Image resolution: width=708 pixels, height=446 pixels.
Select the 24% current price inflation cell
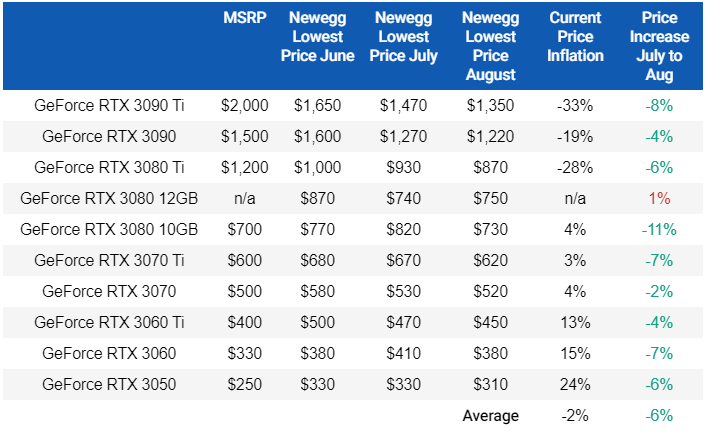pos(575,384)
